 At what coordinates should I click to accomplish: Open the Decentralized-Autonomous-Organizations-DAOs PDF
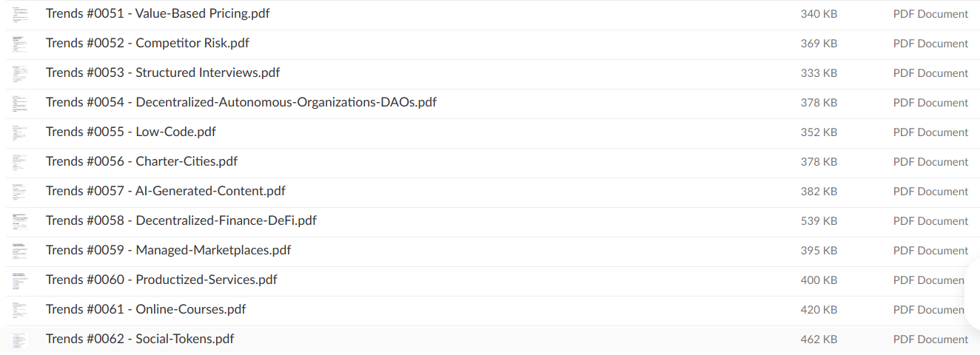(241, 103)
